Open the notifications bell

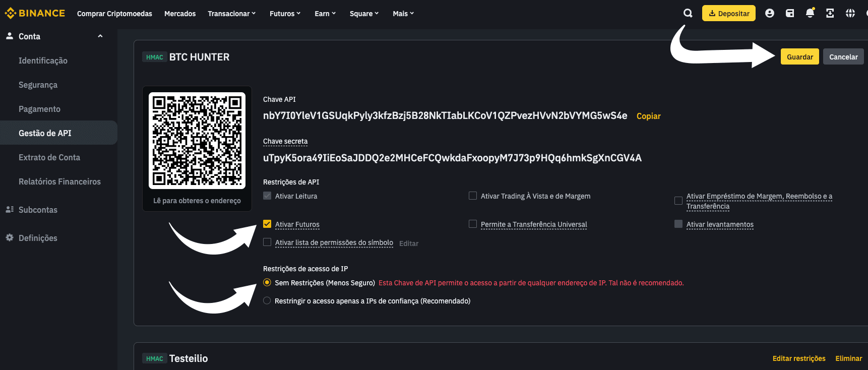coord(810,13)
